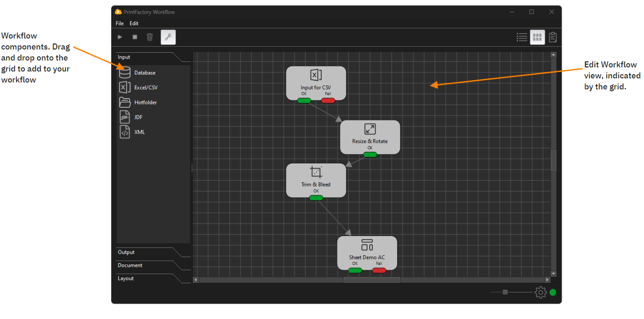Switch to grid tile view
Image resolution: width=644 pixels, height=319 pixels.
click(537, 37)
